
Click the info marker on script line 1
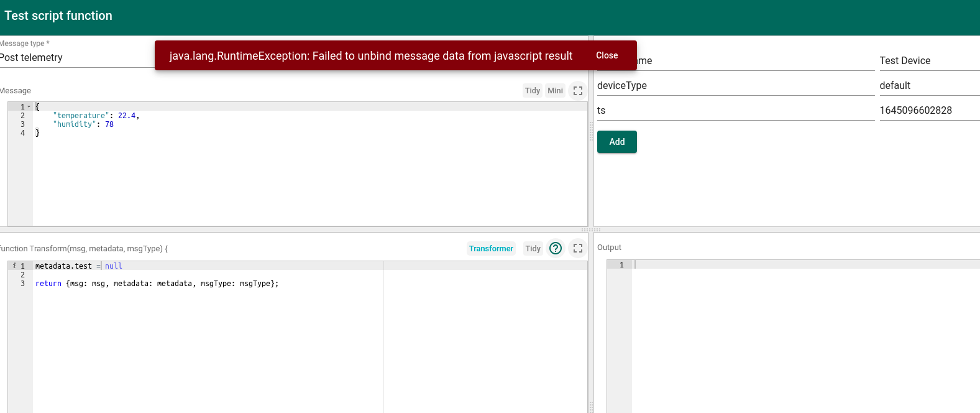pos(14,266)
